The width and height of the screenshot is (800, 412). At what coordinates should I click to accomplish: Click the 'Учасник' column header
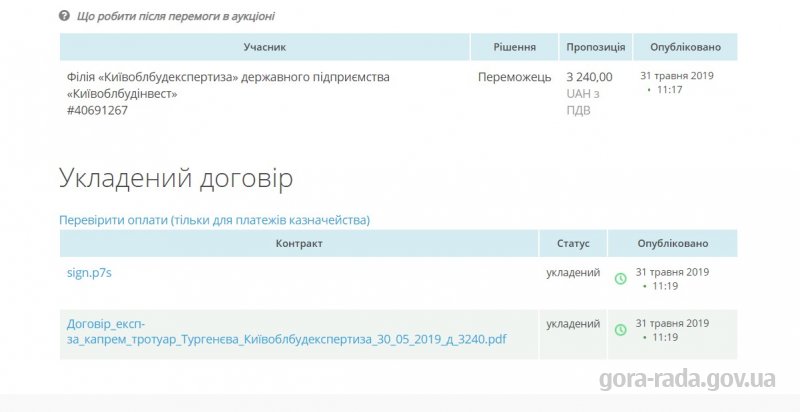pos(265,47)
